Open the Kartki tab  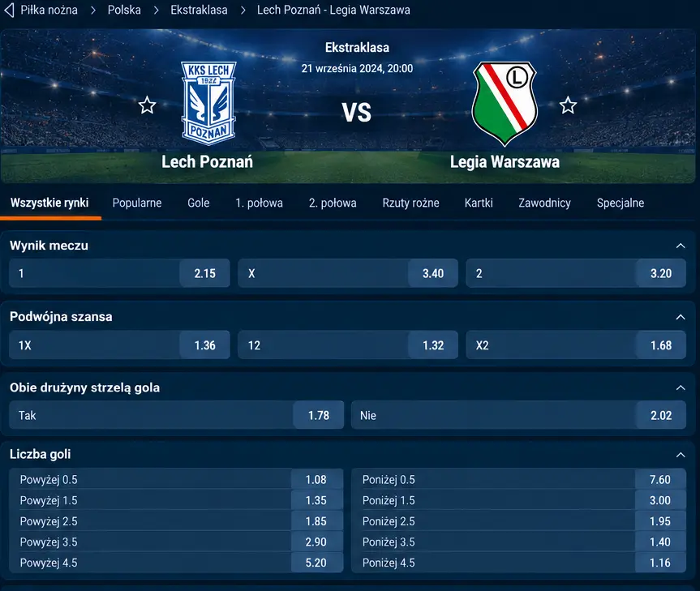coord(479,203)
